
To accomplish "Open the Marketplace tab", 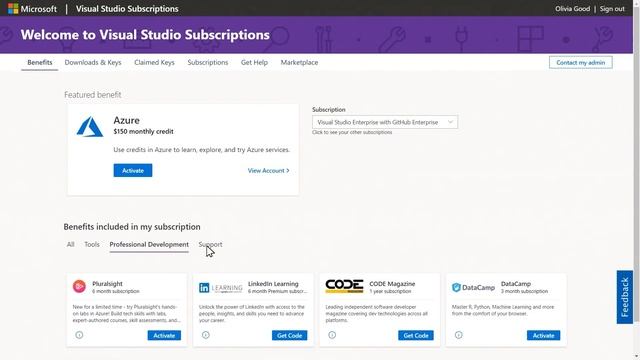I will click(x=299, y=62).
